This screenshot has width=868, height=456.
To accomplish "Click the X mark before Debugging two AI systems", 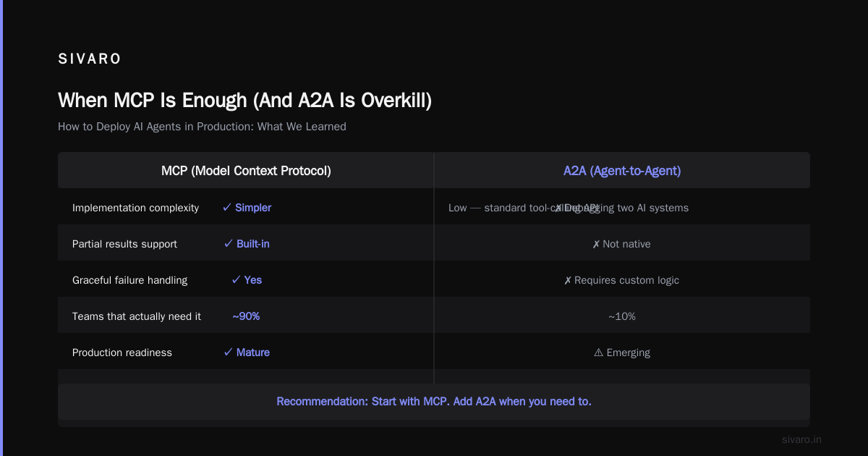I will coord(558,208).
